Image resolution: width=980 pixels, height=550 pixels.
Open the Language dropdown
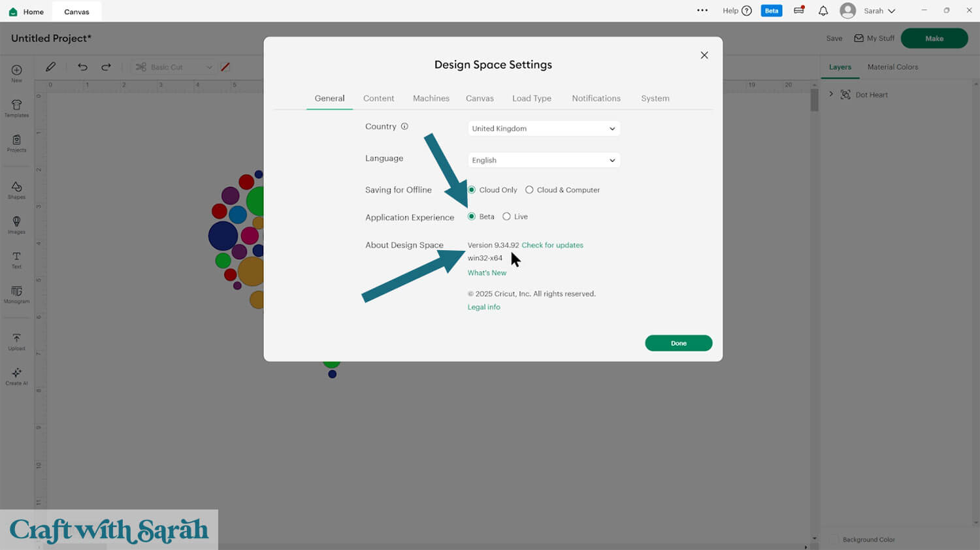[x=544, y=160]
